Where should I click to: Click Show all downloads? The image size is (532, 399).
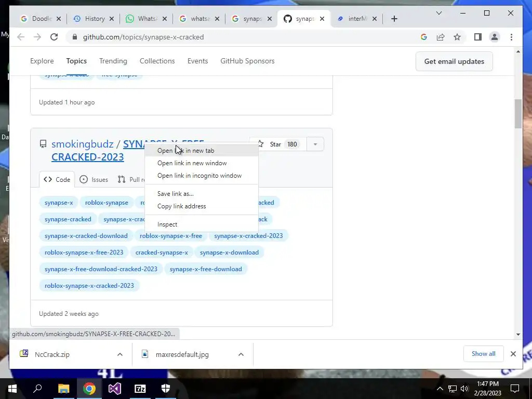pos(483,353)
